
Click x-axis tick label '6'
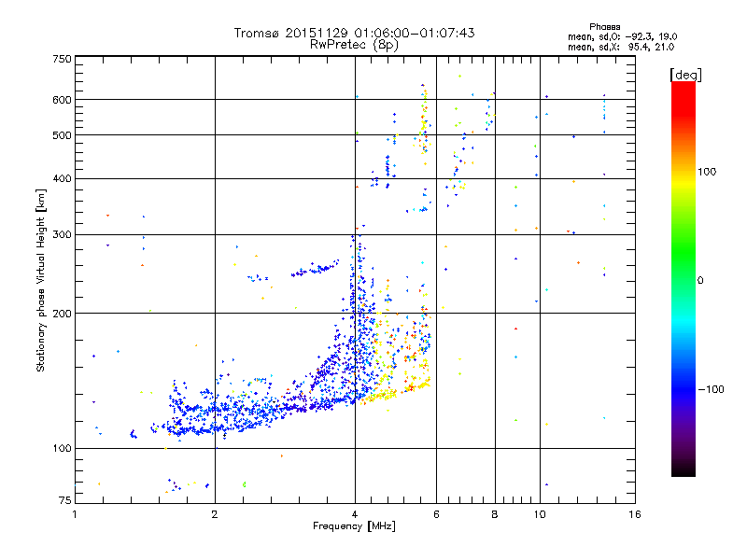pos(436,514)
